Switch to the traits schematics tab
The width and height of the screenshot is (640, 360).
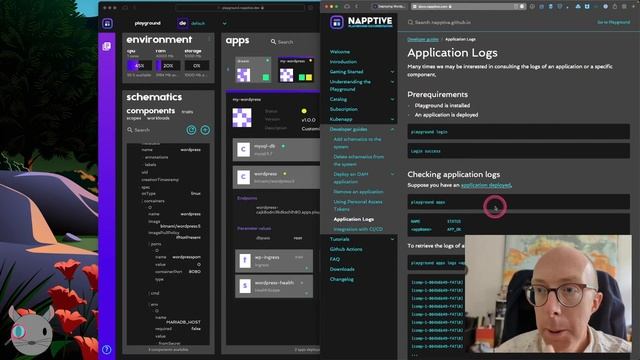click(x=187, y=112)
